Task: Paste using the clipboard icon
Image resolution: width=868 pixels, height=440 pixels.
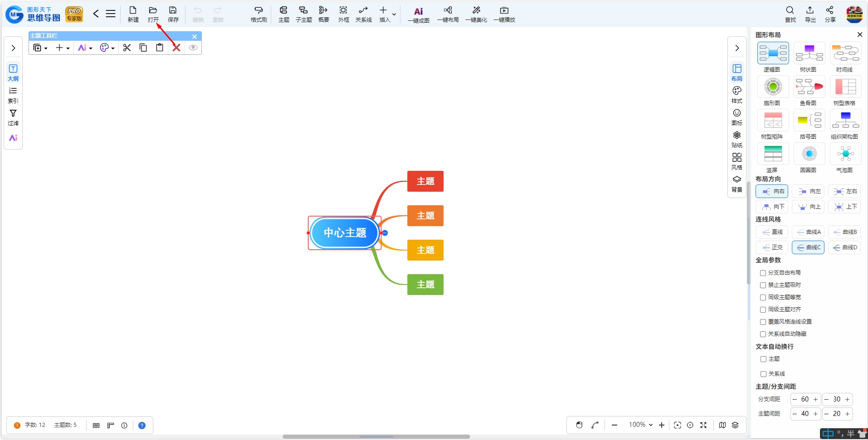Action: [160, 48]
